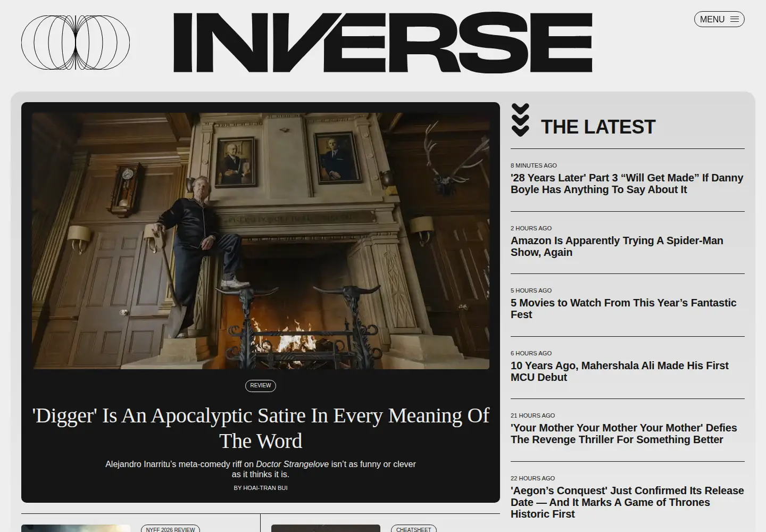Click the '22 HOURS AGO' timestamp
This screenshot has width=766, height=532.
click(x=532, y=478)
